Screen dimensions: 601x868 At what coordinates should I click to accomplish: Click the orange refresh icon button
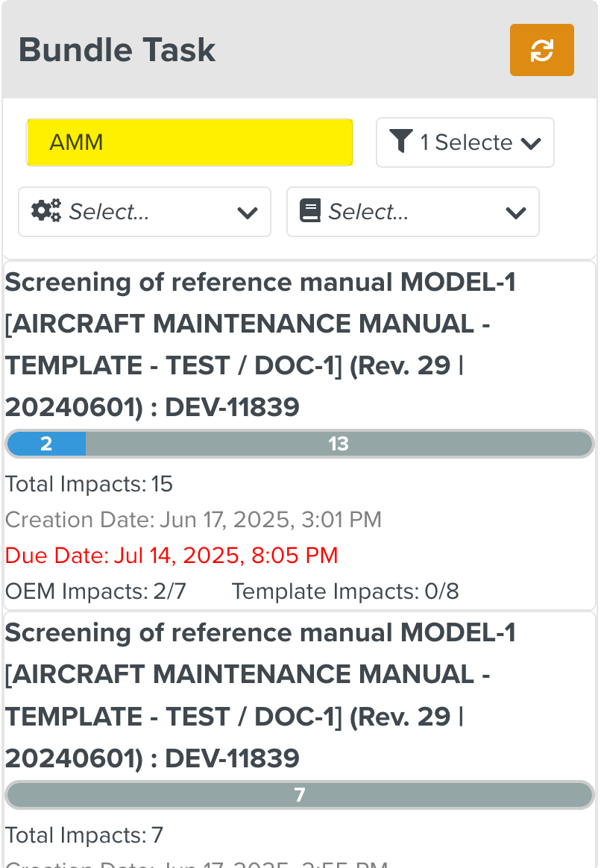[x=541, y=50]
